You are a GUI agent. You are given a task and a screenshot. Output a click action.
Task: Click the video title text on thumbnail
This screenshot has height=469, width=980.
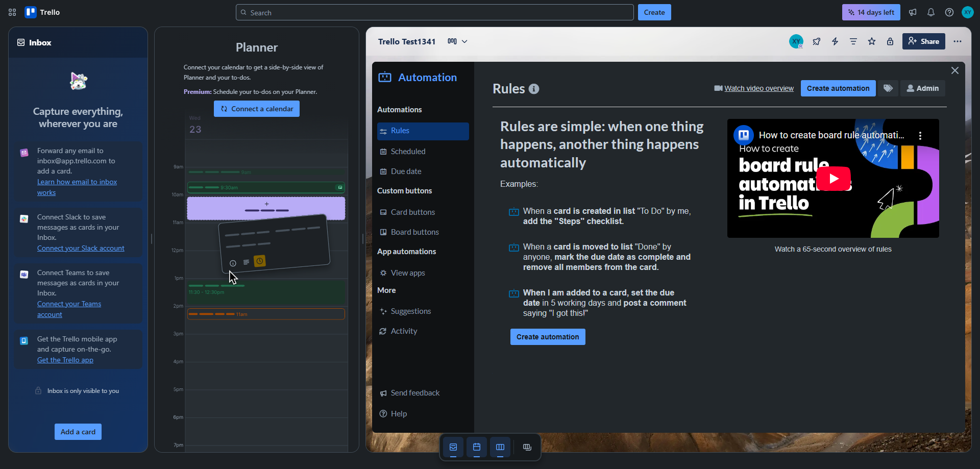[x=831, y=135]
